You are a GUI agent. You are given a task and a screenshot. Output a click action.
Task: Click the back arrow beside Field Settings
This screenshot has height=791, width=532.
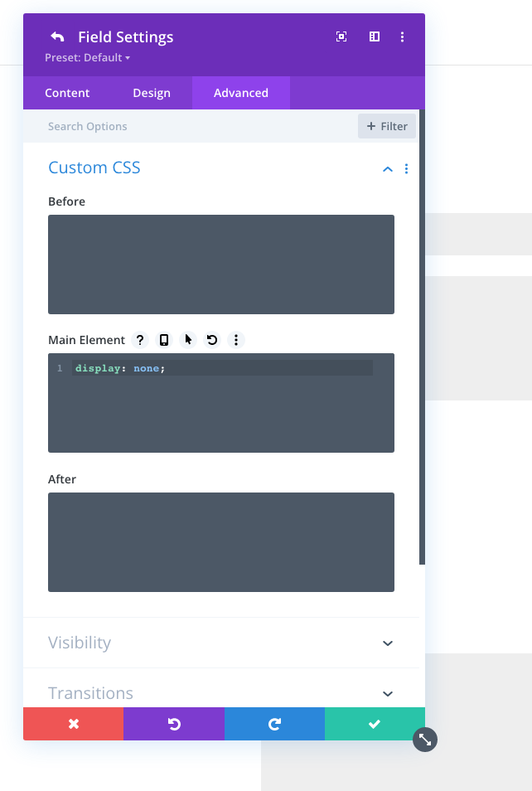(57, 36)
